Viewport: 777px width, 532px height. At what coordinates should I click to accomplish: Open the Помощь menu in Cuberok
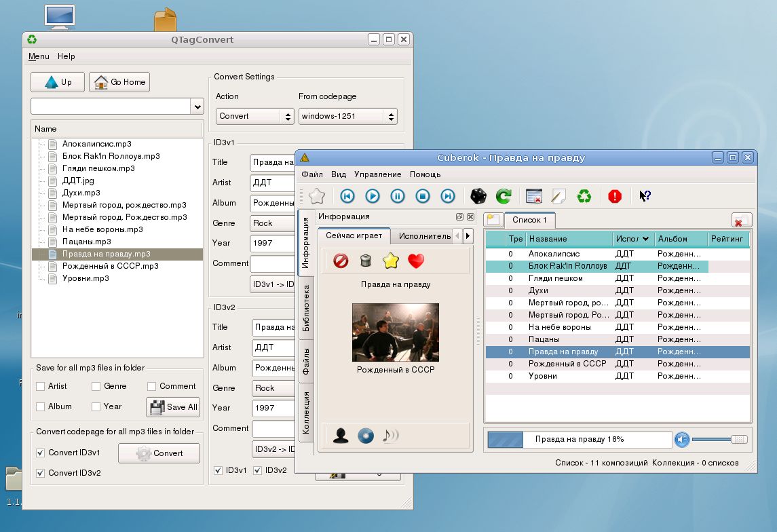tap(425, 174)
